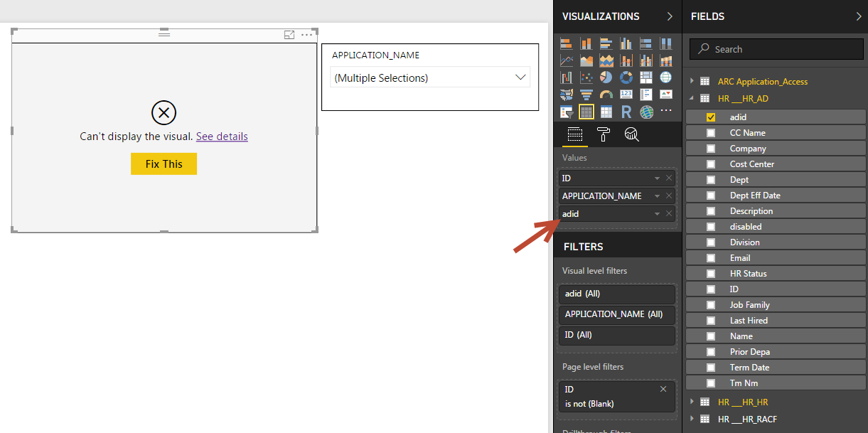Select the Waterfall chart visualization

(x=567, y=77)
